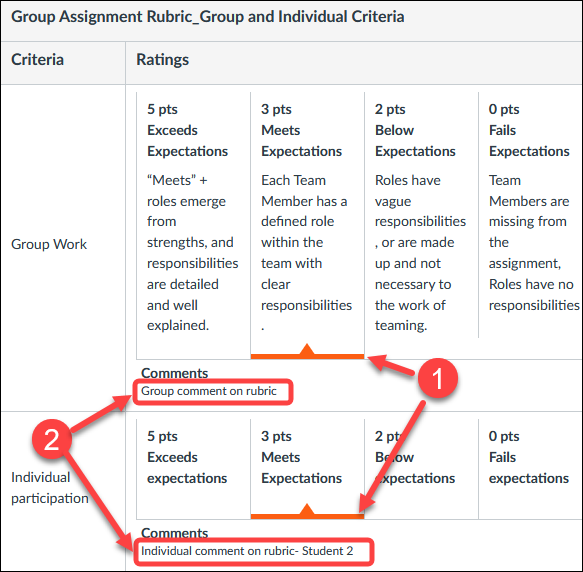Select 2 pts Below Expectations for Group Work
This screenshot has width=583, height=572.
pos(421,225)
